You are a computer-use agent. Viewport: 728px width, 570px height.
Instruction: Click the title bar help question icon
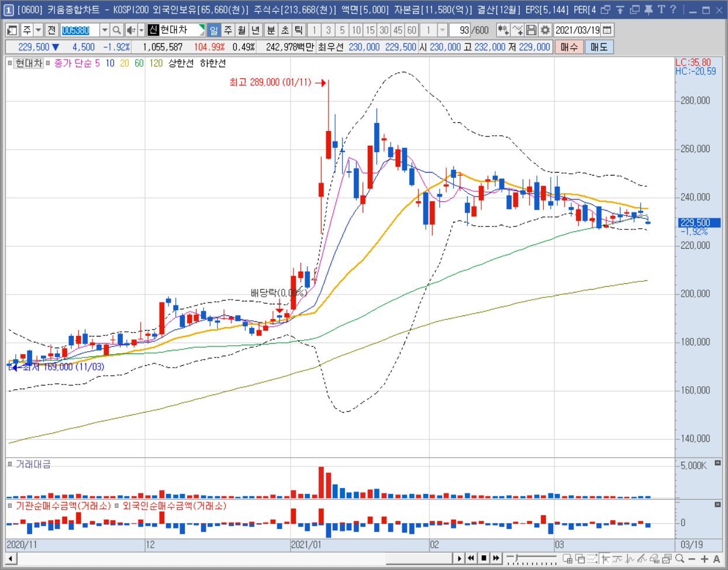point(673,9)
